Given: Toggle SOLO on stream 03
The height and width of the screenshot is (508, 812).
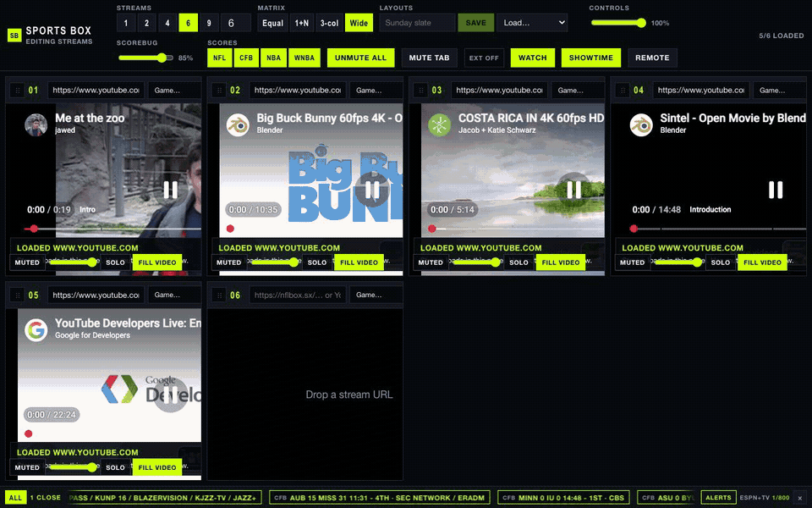Looking at the screenshot, I should [x=518, y=262].
